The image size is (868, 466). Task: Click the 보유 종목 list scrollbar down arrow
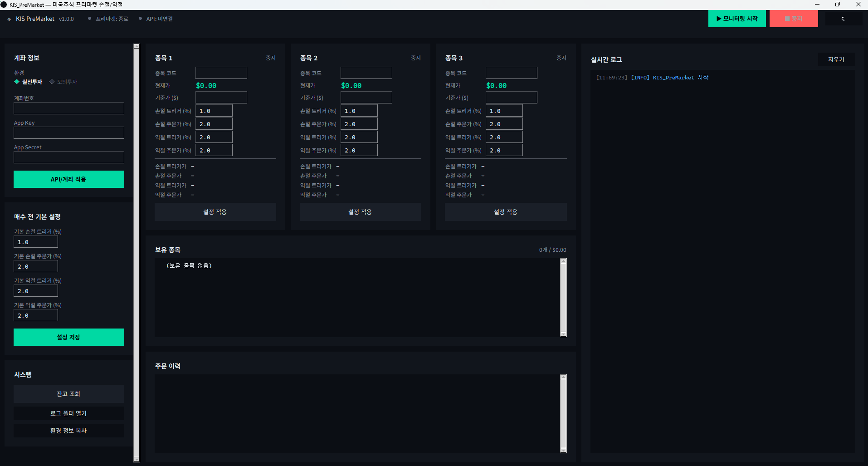(563, 334)
